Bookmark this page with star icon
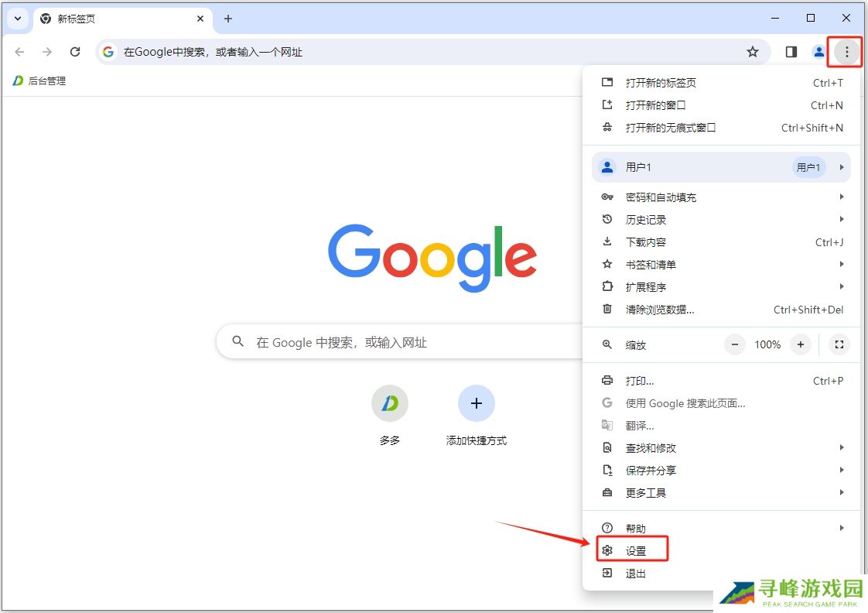 point(752,52)
